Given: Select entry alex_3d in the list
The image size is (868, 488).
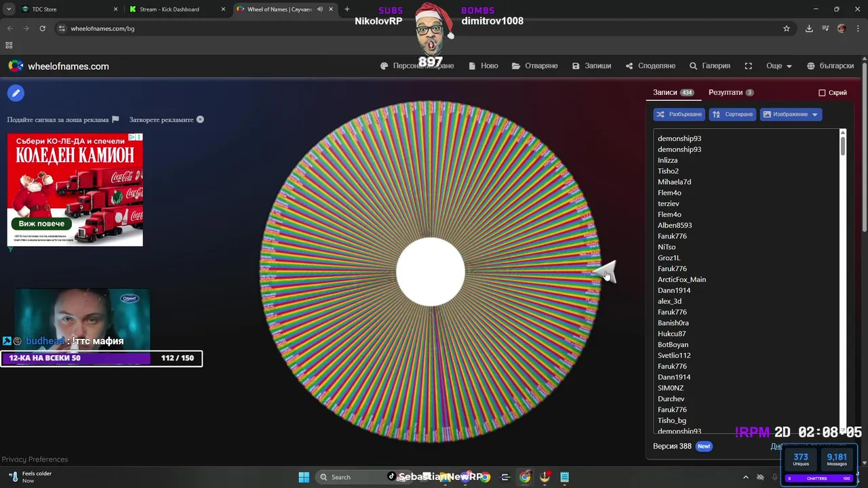Looking at the screenshot, I should pos(669,301).
